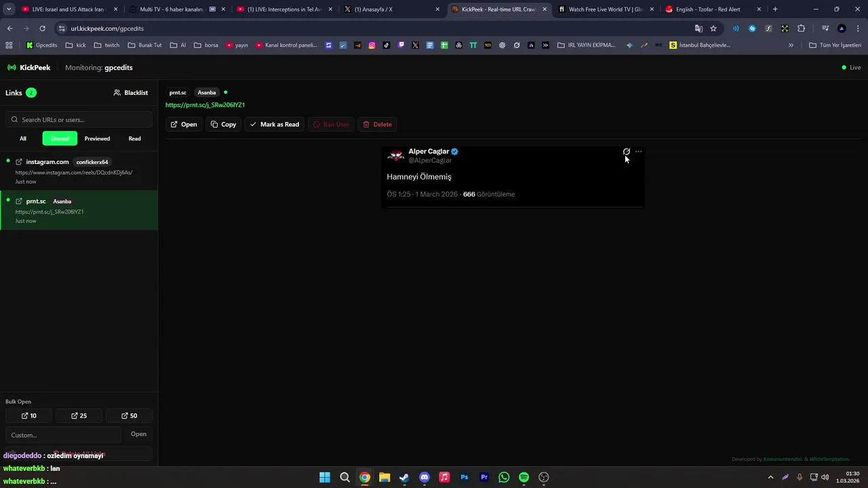The height and width of the screenshot is (488, 868).
Task: Bulk open 10 links
Action: pos(28,415)
